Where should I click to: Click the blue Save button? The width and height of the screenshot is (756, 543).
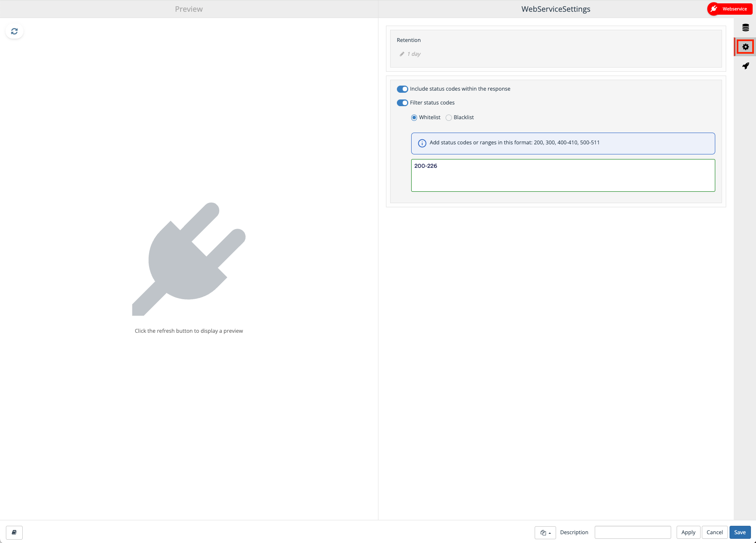pos(740,533)
